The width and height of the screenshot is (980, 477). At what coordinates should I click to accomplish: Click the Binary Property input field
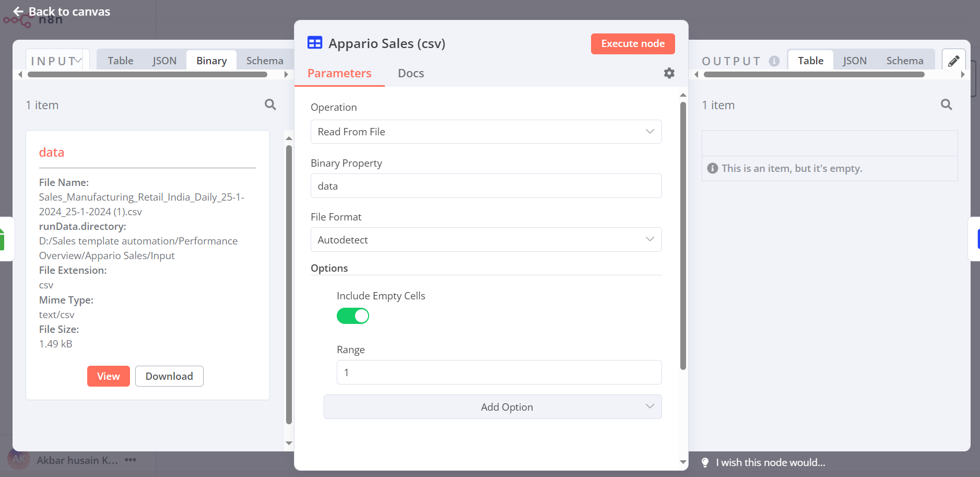(x=486, y=186)
